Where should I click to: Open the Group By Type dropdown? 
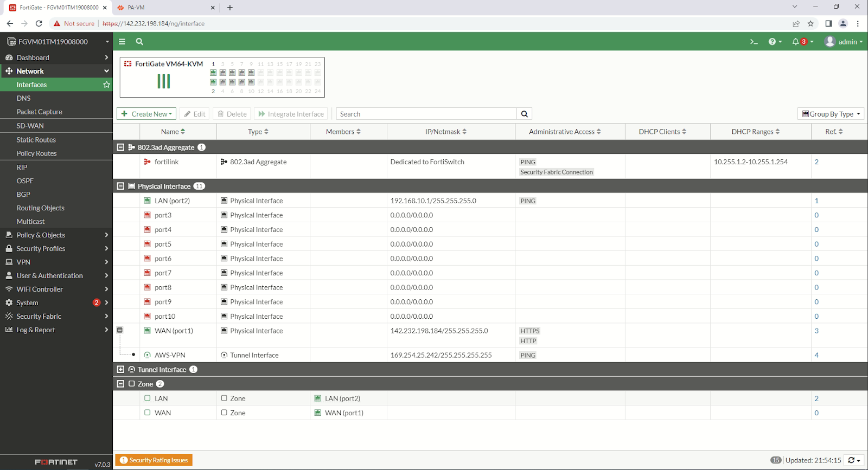click(831, 114)
